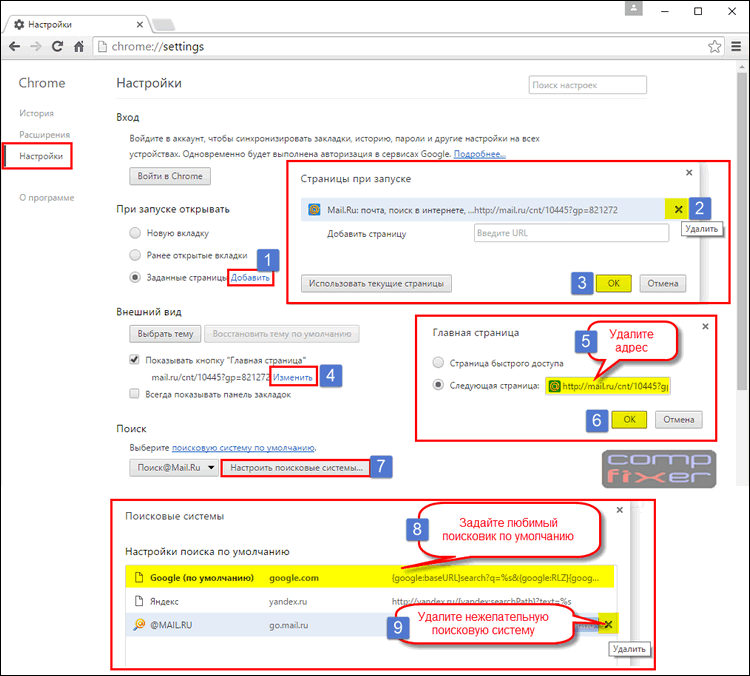Image resolution: width=750 pixels, height=676 pixels.
Task: Cancel the Главная страница dialog
Action: coord(678,420)
